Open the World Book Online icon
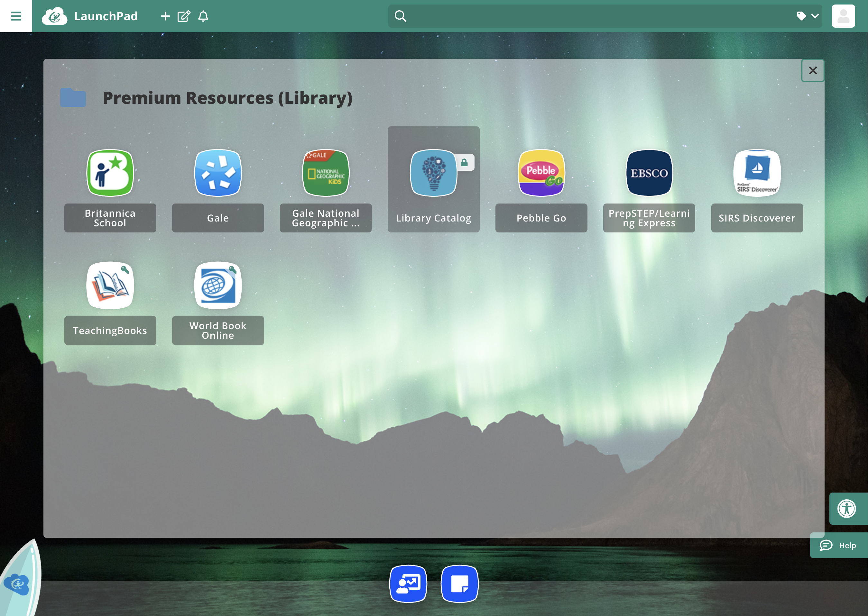The image size is (868, 616). click(218, 285)
